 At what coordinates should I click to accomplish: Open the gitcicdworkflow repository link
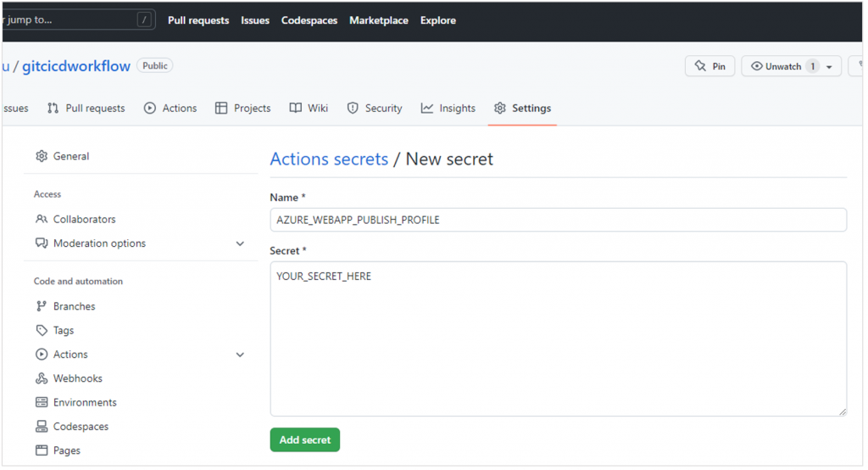click(76, 66)
